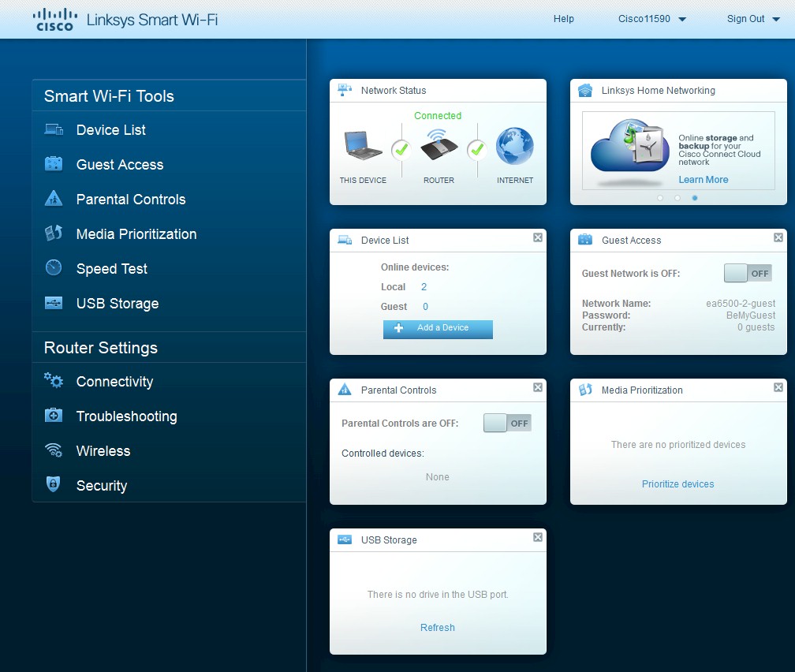Select the second carousel dot indicator
795x672 pixels.
click(x=677, y=198)
